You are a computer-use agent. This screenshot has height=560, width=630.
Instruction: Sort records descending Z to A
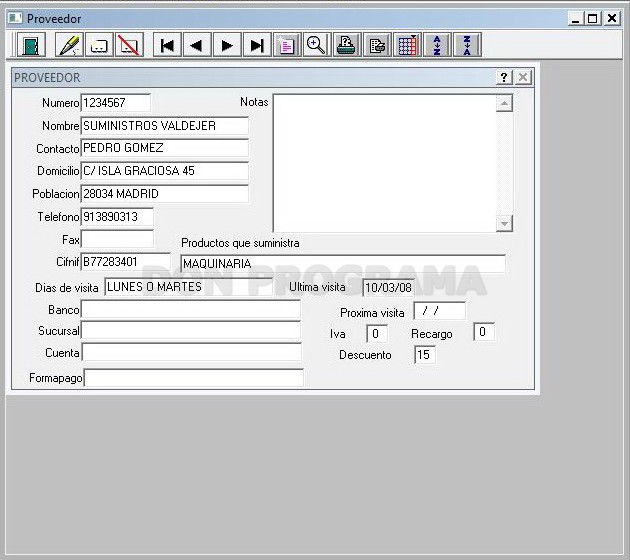coord(467,45)
